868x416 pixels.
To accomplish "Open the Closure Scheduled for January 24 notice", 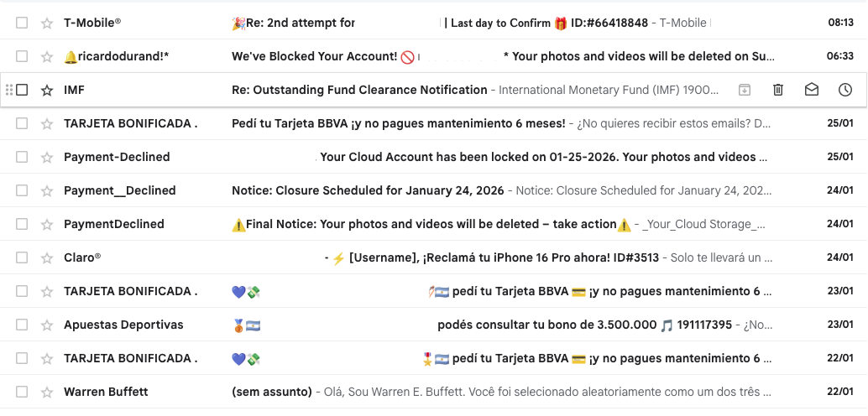I will 368,190.
